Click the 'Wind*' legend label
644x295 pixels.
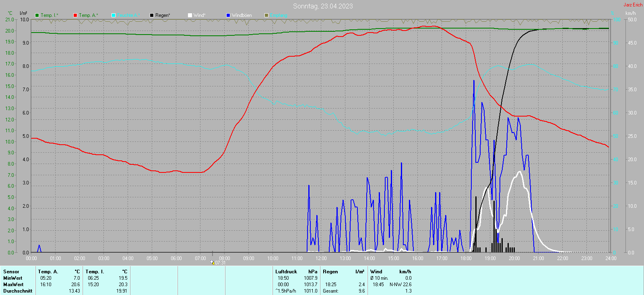point(200,15)
